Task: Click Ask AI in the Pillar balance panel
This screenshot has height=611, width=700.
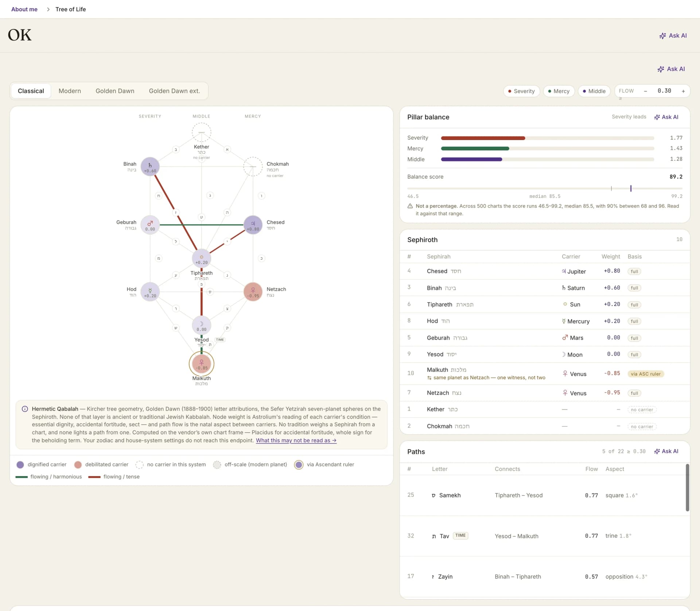Action: click(x=666, y=117)
